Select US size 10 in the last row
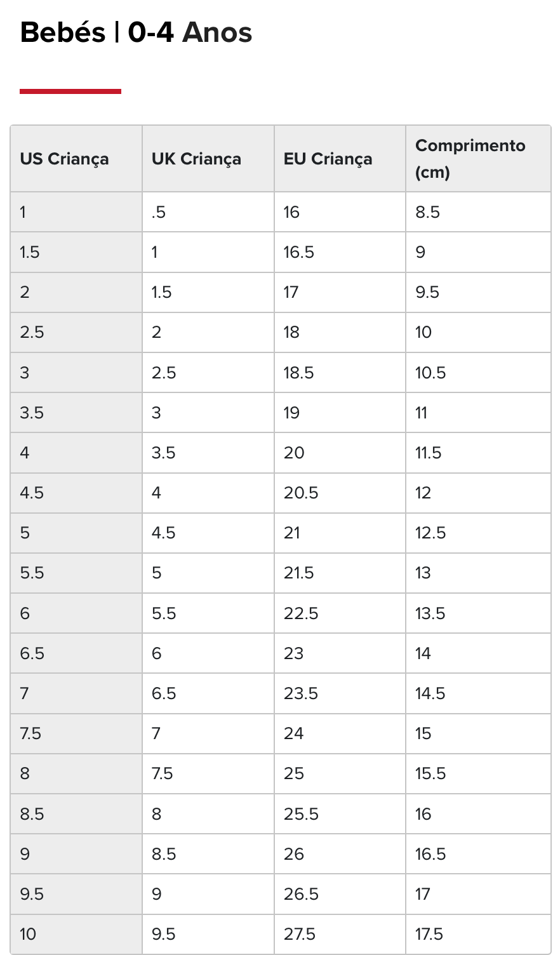Image resolution: width=560 pixels, height=955 pixels. pos(29,934)
